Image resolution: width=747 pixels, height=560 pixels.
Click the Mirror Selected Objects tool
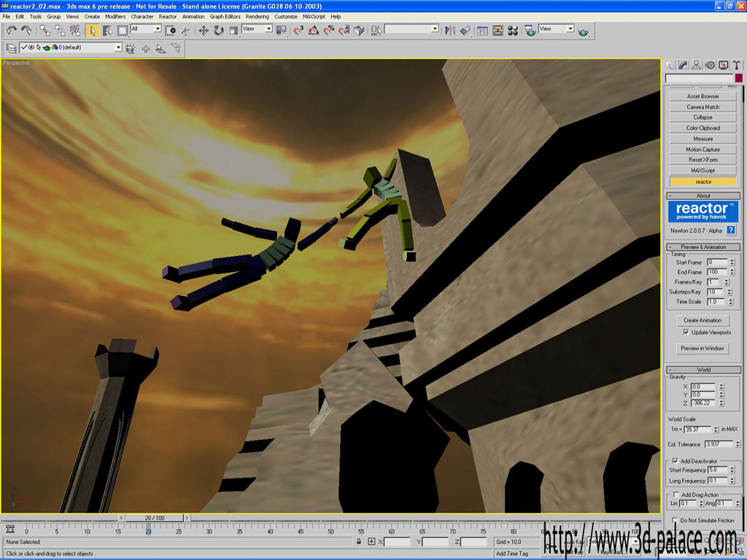[x=450, y=31]
